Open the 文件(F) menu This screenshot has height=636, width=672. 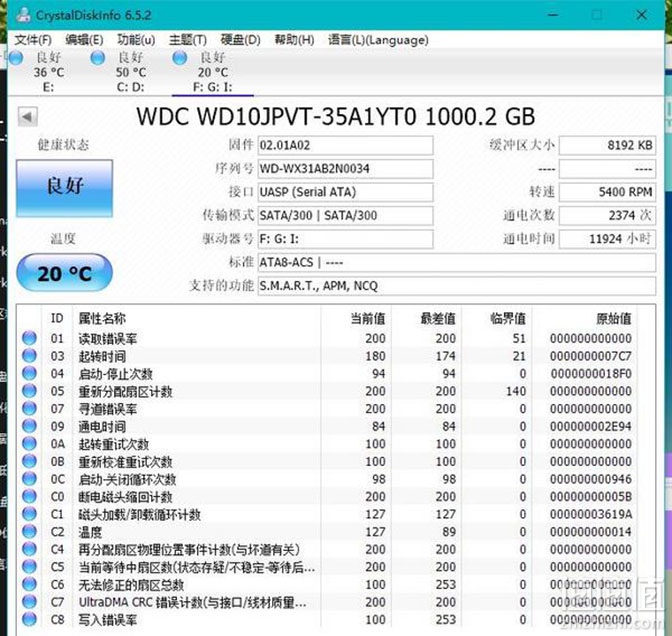(33, 40)
